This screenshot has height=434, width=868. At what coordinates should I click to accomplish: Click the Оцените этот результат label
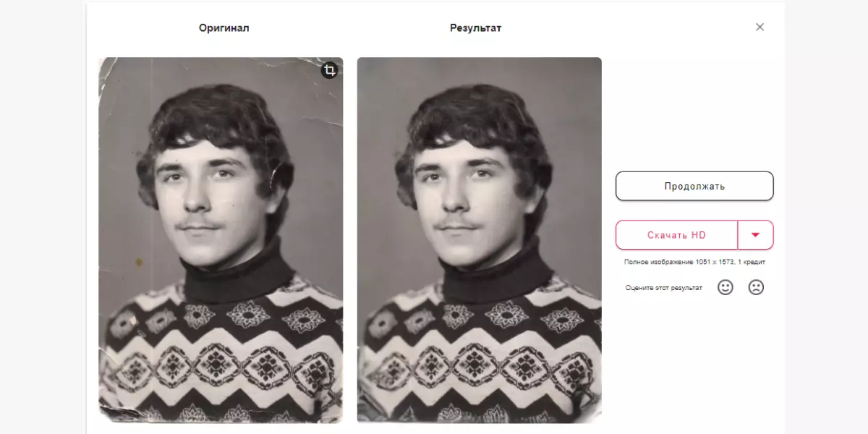[x=664, y=288]
